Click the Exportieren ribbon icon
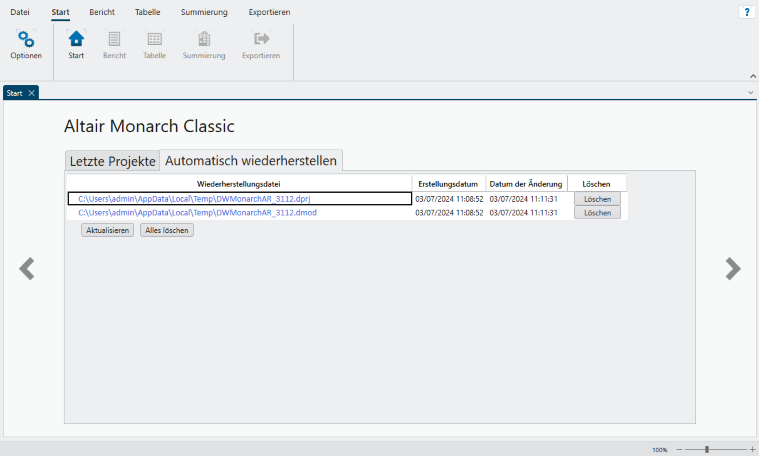759x456 pixels. (x=262, y=40)
